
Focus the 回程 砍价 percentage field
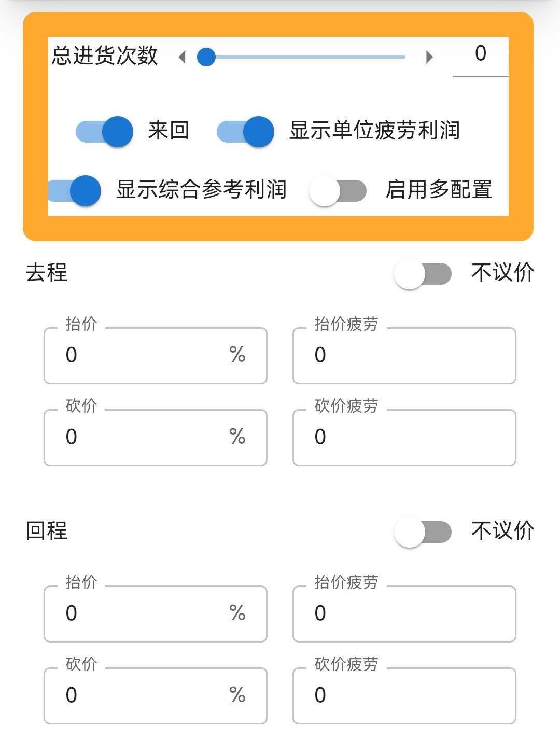pyautogui.click(x=145, y=696)
